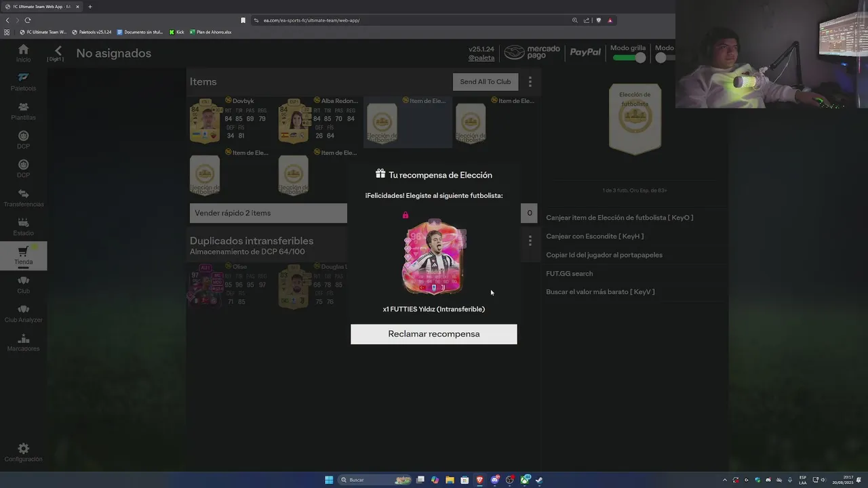Select the large Elección de futbolista card
Screen dimensions: 868x488
coord(635,119)
